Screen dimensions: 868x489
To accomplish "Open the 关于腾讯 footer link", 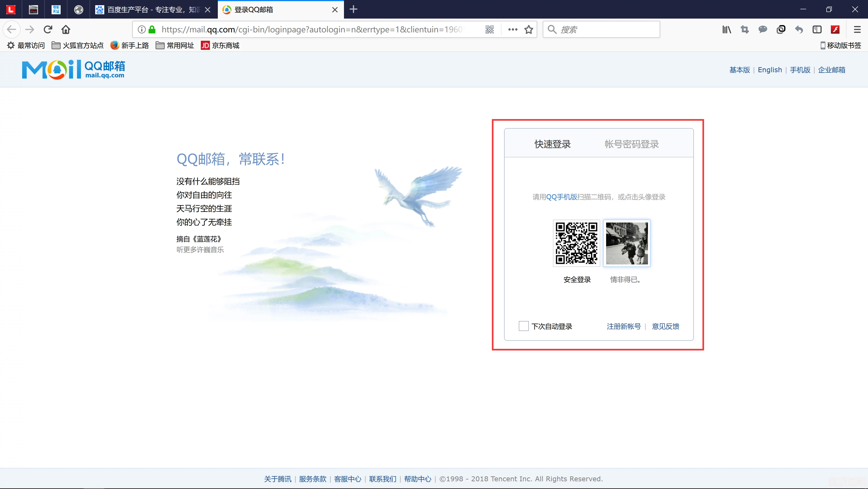I will [x=278, y=479].
